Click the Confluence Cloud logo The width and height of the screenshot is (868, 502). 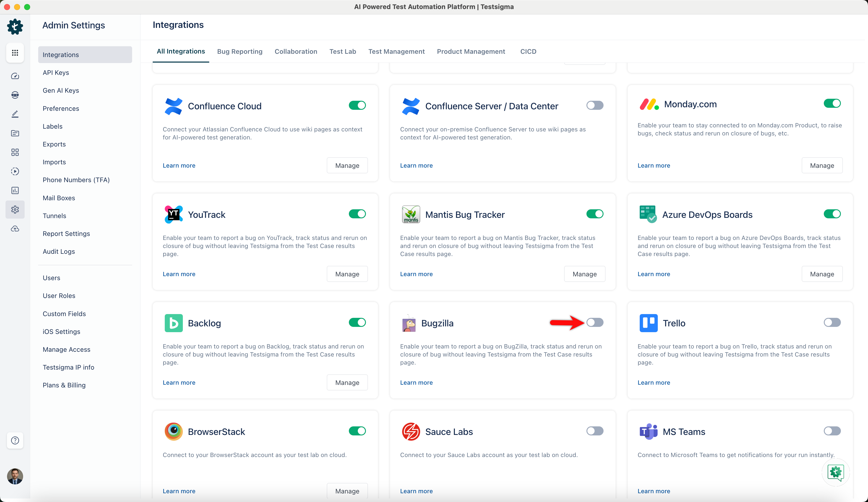coord(174,106)
